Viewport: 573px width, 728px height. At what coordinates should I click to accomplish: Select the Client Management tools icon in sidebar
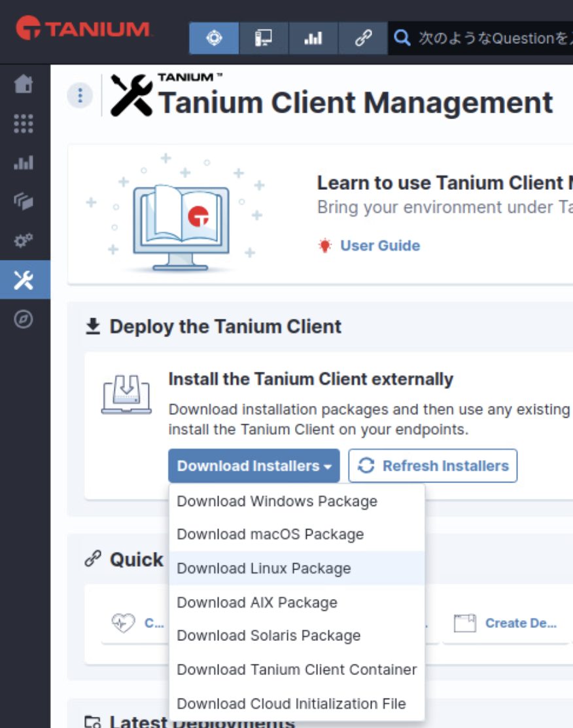(24, 280)
